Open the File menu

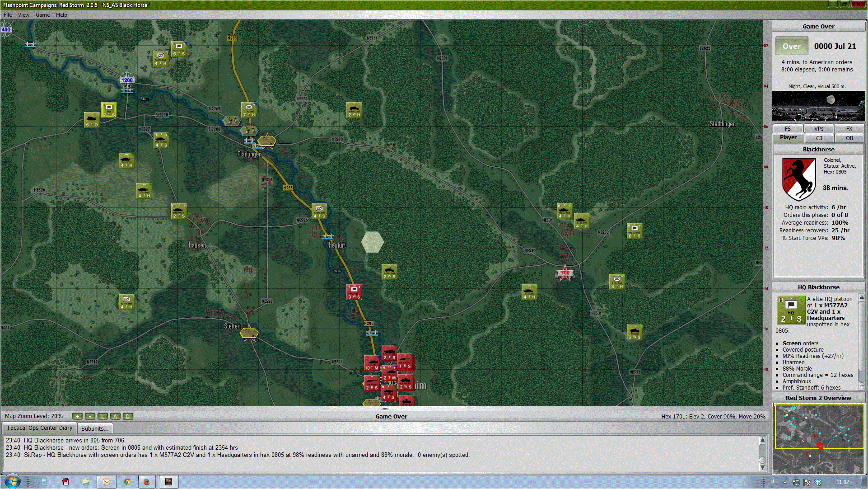coord(8,15)
